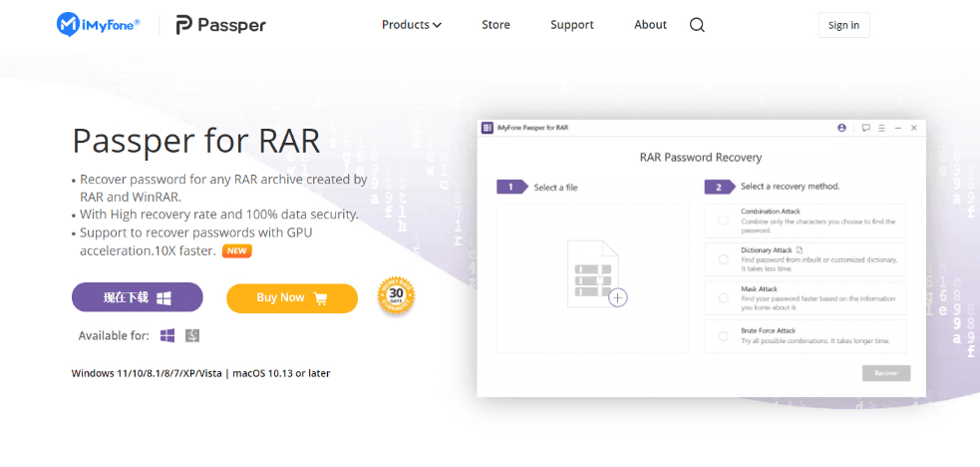
Task: Open the About menu item
Action: click(650, 25)
